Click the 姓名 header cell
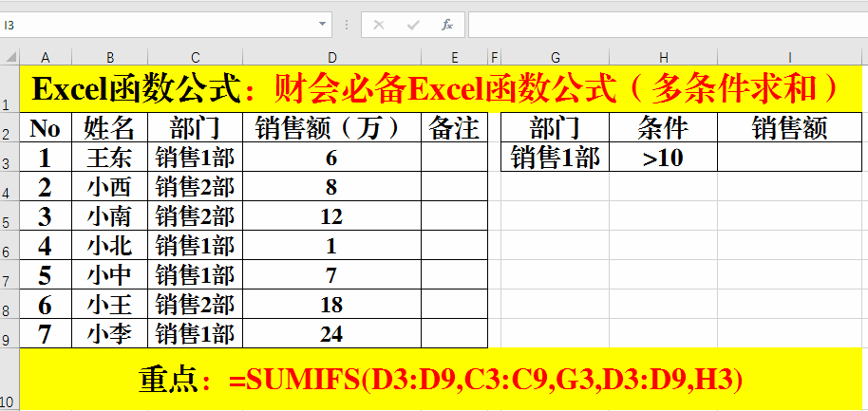The height and width of the screenshot is (411, 868). 109,127
